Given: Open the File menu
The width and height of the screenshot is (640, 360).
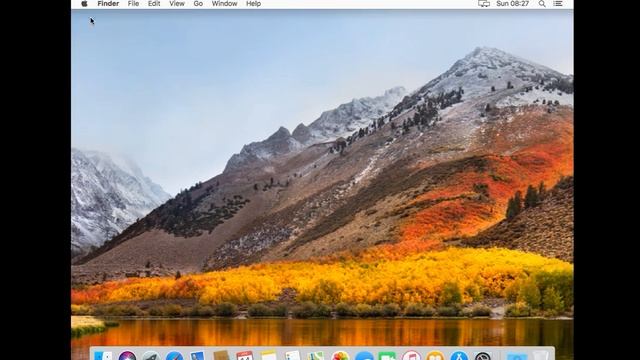Looking at the screenshot, I should [133, 4].
